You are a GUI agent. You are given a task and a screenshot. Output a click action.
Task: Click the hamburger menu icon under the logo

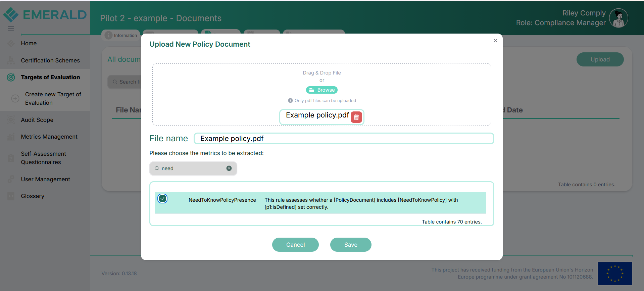pyautogui.click(x=11, y=29)
